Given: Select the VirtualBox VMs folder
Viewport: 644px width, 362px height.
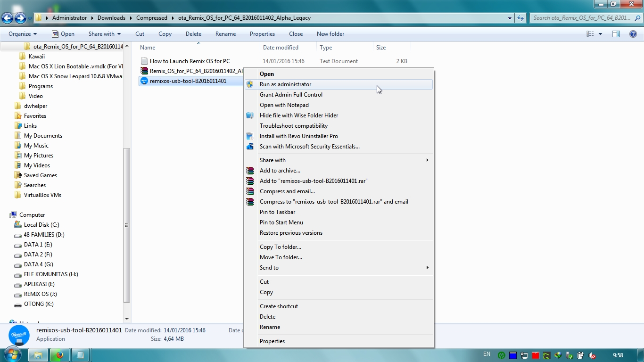Looking at the screenshot, I should [x=42, y=195].
